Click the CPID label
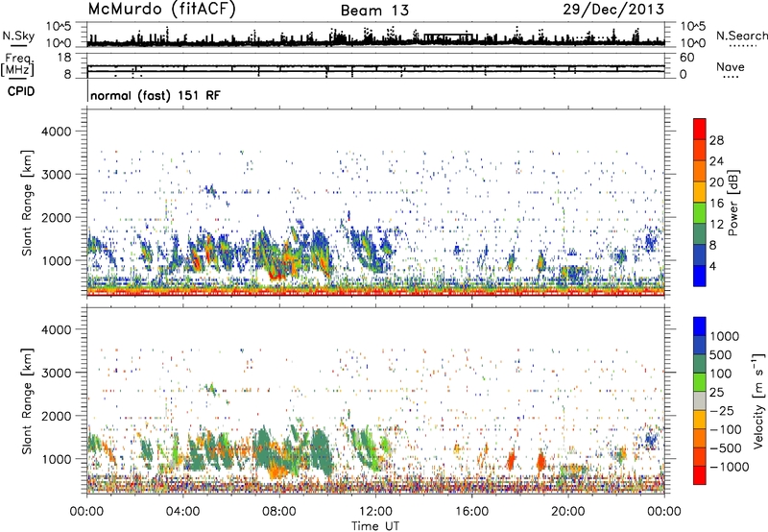The height and width of the screenshot is (532, 768). 21,91
